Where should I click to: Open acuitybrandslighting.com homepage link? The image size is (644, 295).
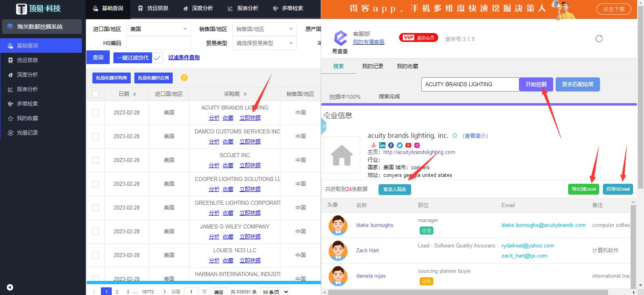tap(419, 152)
